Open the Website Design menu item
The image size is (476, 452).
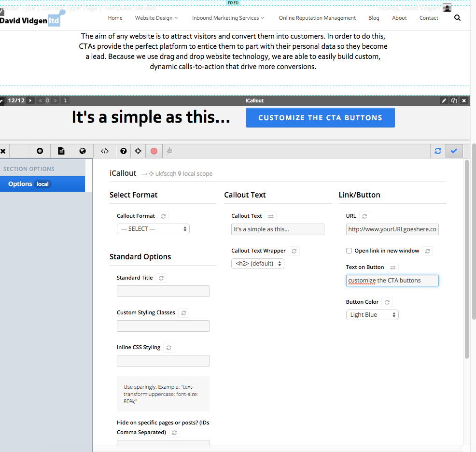[x=156, y=18]
